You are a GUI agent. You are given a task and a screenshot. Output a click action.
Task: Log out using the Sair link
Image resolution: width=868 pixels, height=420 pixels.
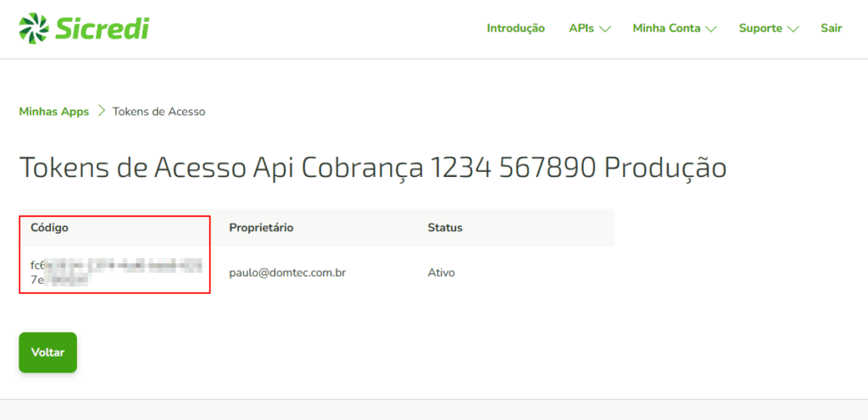pos(831,28)
